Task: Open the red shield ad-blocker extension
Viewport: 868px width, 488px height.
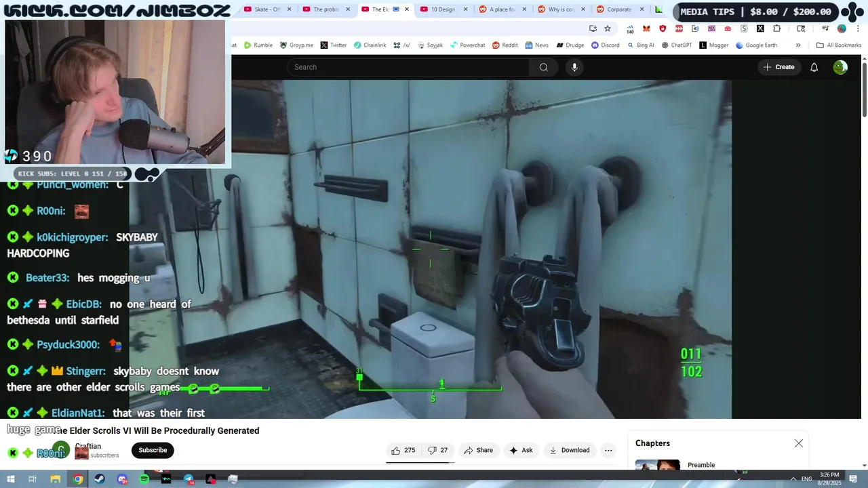Action: pos(663,28)
